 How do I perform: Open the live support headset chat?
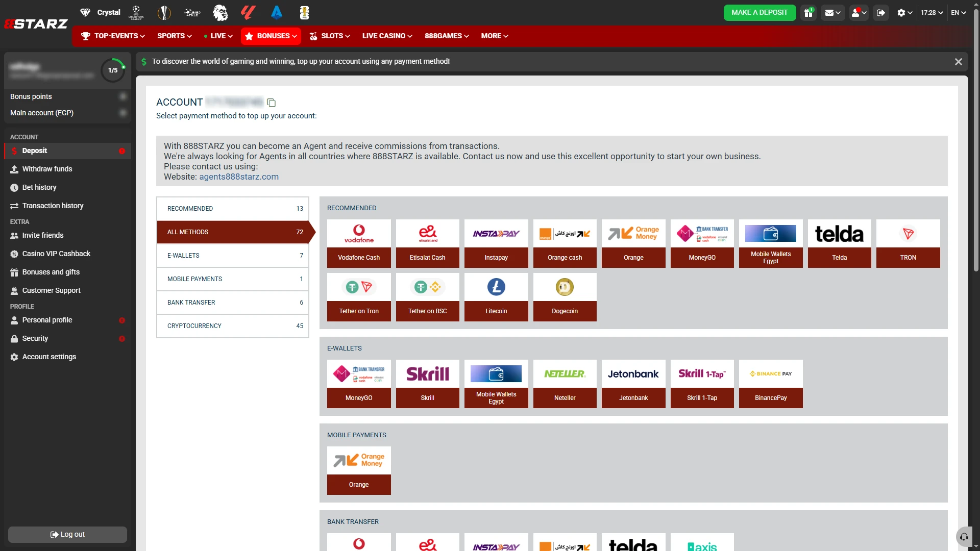tap(964, 537)
